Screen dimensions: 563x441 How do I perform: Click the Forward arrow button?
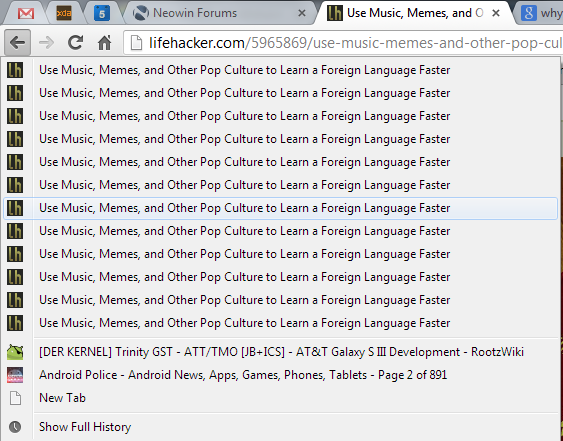click(x=46, y=43)
